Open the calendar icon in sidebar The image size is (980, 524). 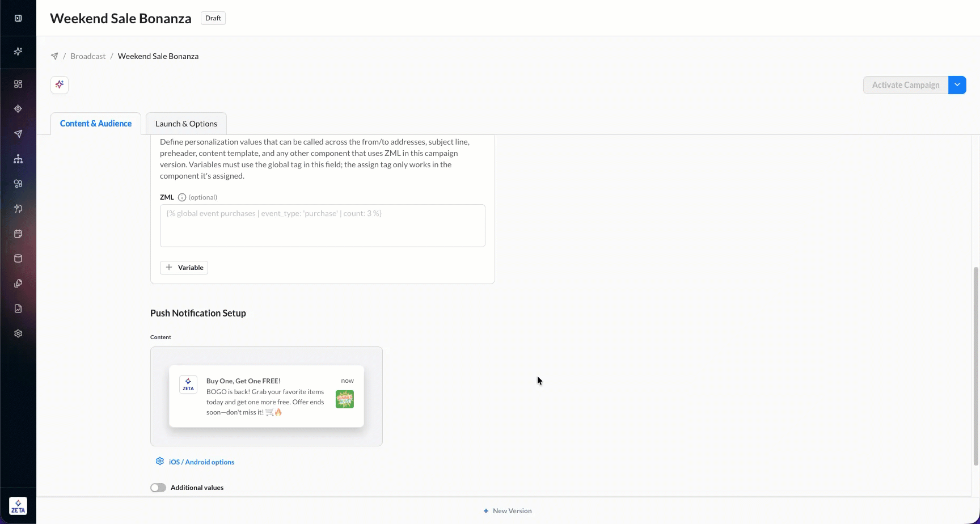click(18, 234)
